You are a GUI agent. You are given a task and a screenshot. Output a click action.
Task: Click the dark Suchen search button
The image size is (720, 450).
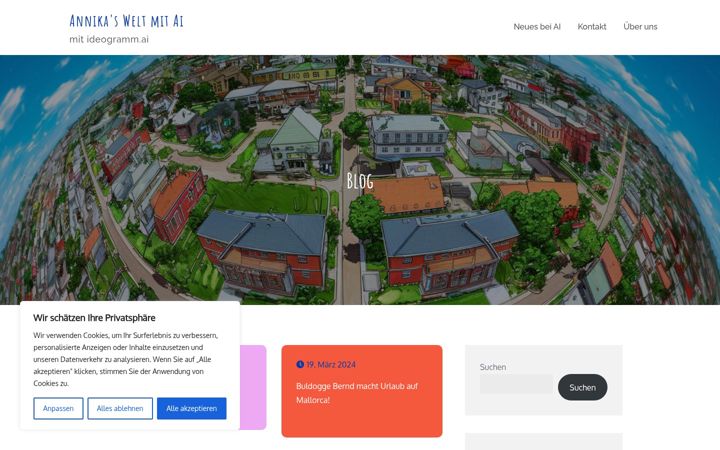coord(582,387)
